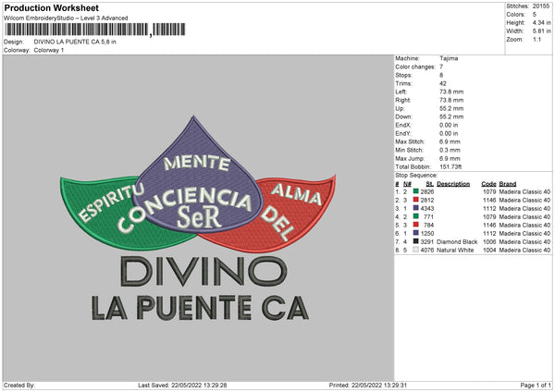
Task: Click the design name 'DIVINO LA PUENTE CA 5,8 in'
Action: (75, 42)
